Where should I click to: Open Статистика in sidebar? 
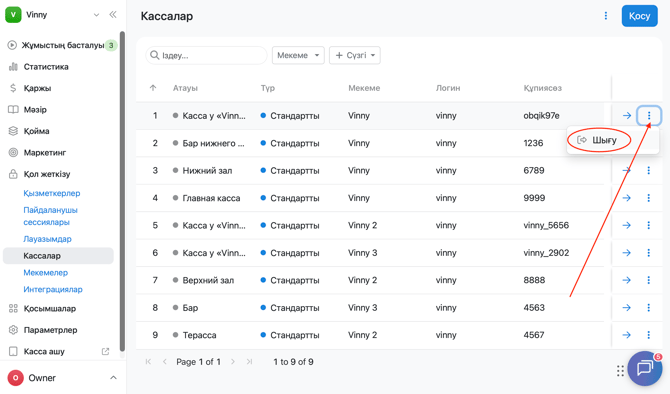click(46, 67)
